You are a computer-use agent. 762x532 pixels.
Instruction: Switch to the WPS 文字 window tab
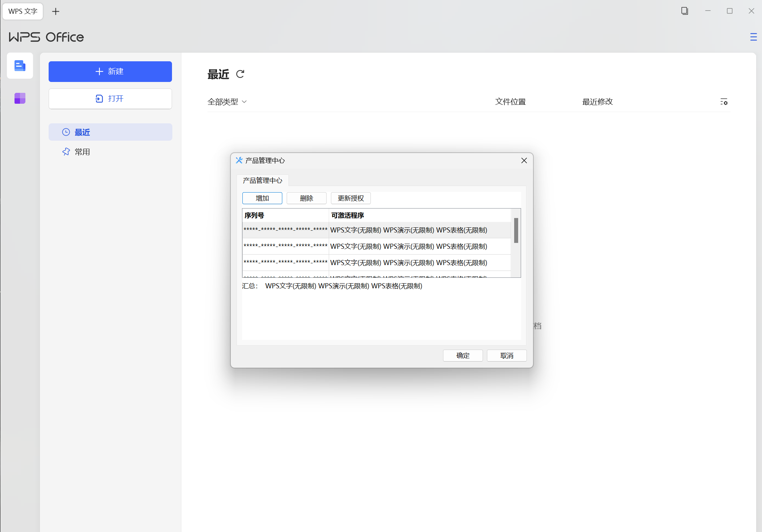coord(23,11)
